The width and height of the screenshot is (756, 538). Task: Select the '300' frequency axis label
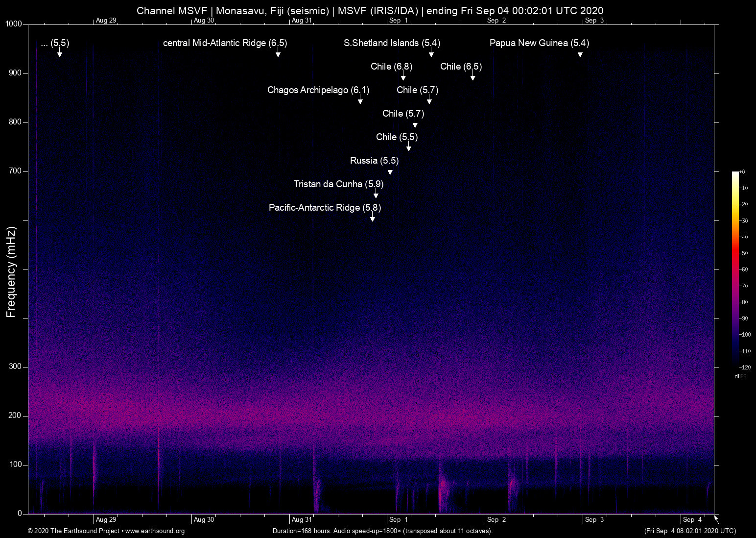(x=16, y=367)
